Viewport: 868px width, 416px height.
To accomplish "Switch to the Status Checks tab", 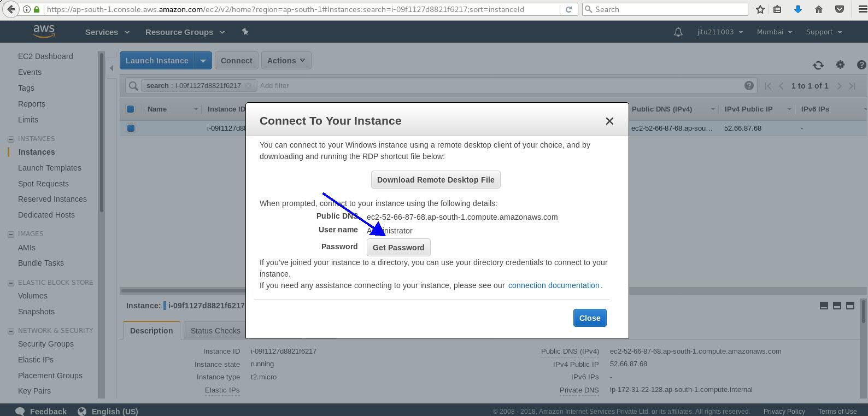I will coord(215,330).
